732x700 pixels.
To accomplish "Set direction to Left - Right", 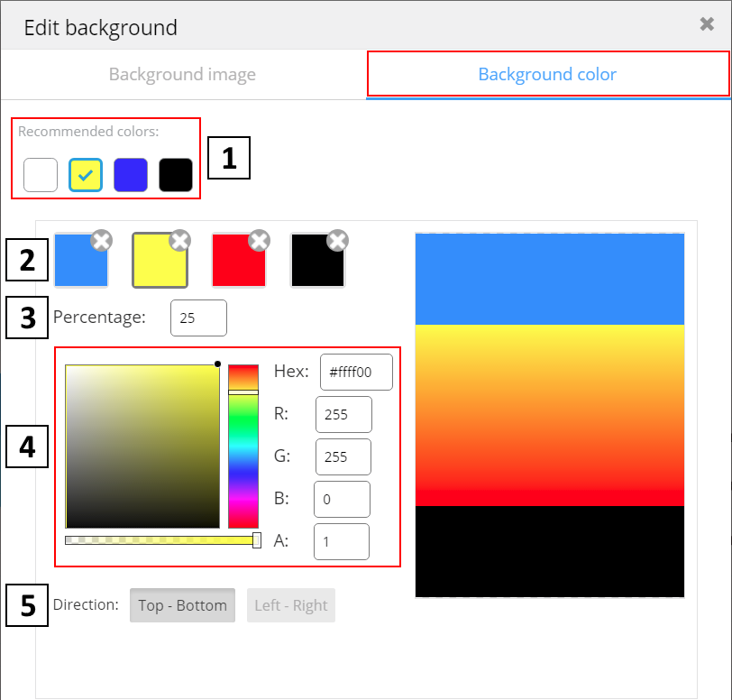I will click(x=291, y=605).
